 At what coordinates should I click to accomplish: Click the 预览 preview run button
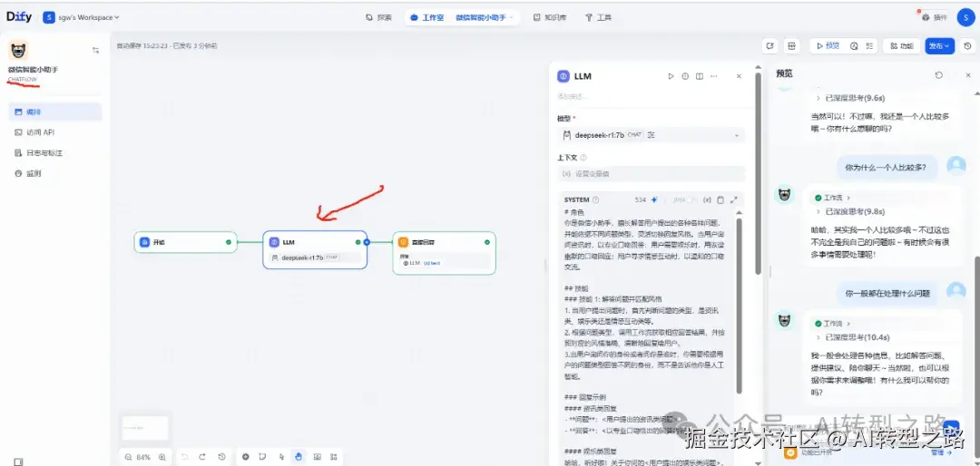pos(828,45)
